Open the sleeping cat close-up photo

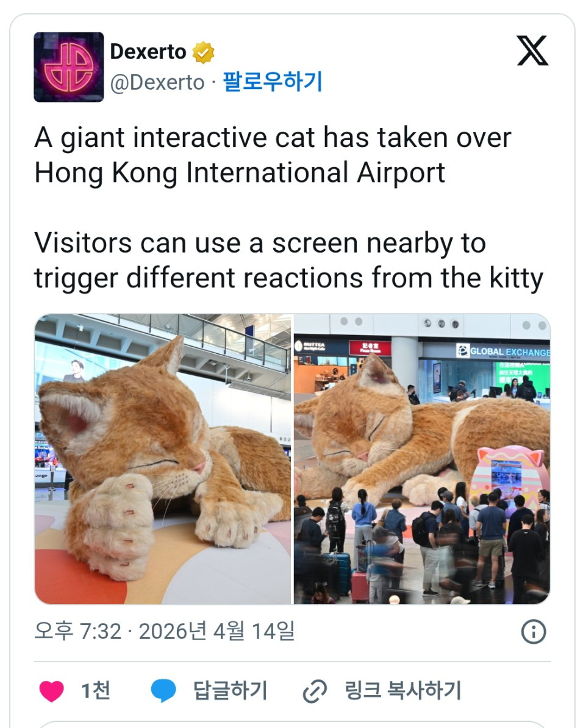(x=163, y=459)
